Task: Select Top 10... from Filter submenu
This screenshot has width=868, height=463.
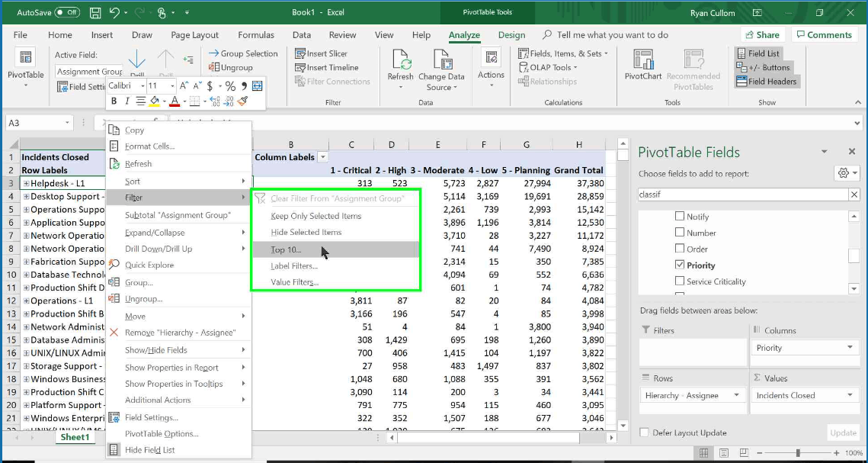Action: (x=335, y=249)
